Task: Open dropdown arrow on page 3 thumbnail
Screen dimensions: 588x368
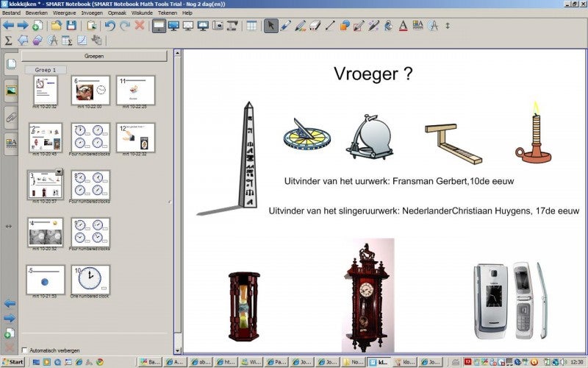Action: pos(59,172)
